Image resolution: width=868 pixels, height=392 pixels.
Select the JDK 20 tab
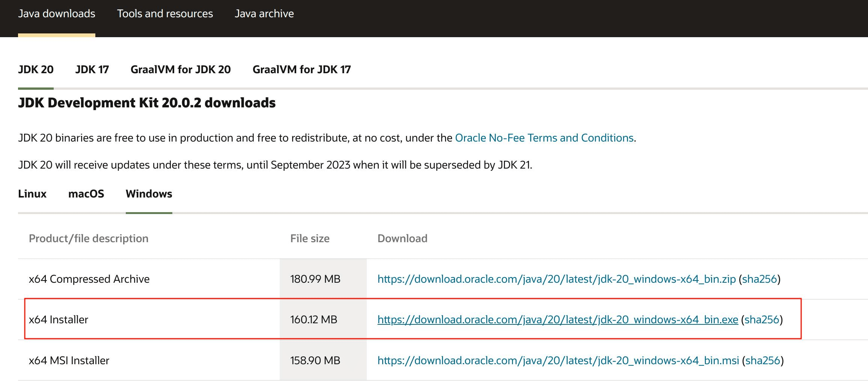point(36,69)
